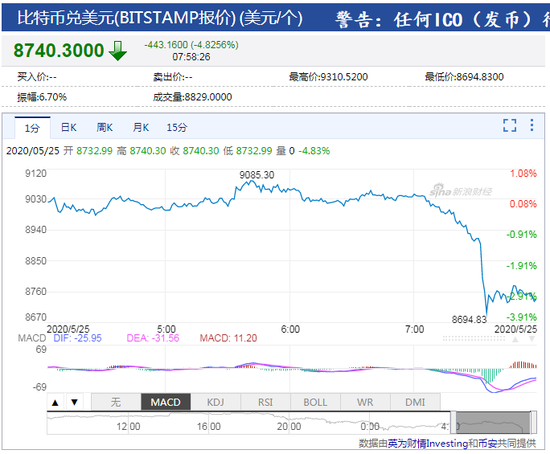Click the left handle of range selector
Screen dimensions: 550x454
(453, 423)
